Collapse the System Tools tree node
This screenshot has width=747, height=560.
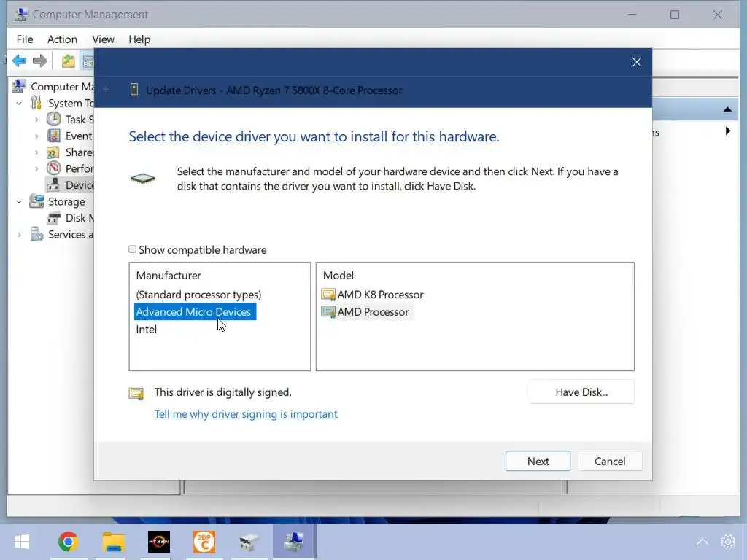click(x=19, y=103)
